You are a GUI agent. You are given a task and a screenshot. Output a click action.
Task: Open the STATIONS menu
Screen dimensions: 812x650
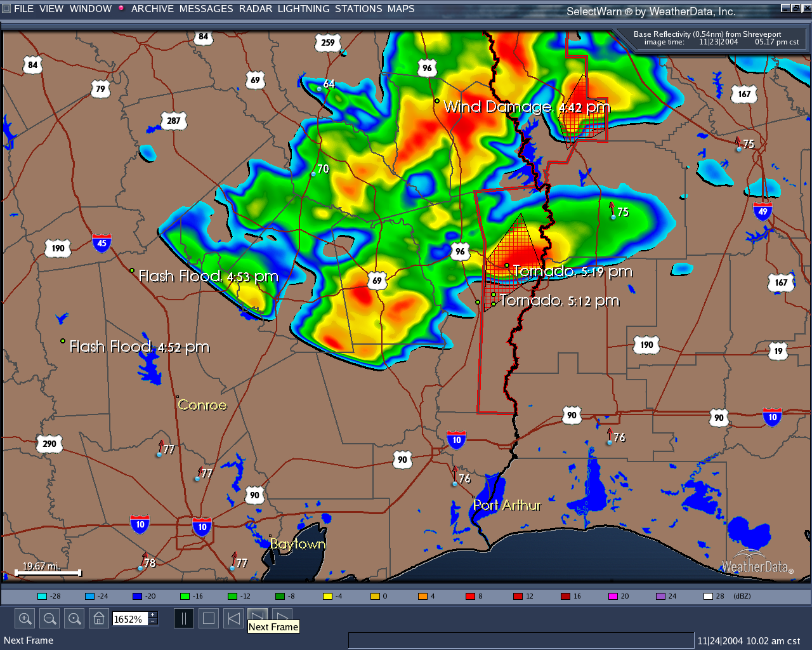(358, 9)
